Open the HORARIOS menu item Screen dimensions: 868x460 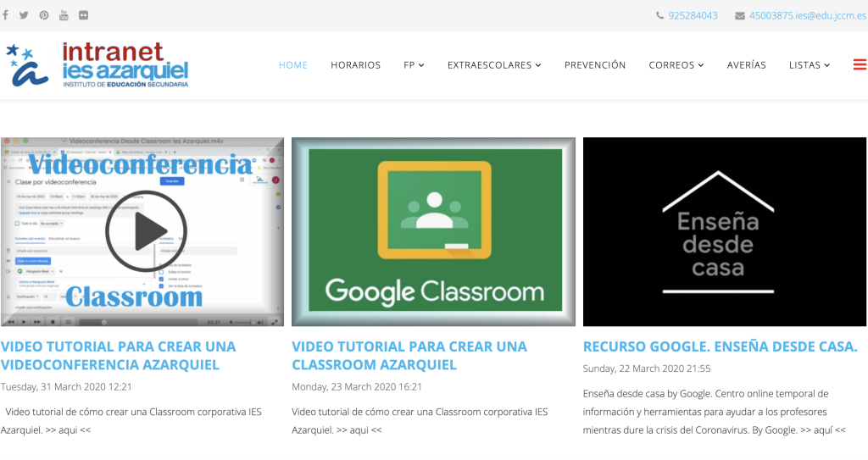coord(355,64)
